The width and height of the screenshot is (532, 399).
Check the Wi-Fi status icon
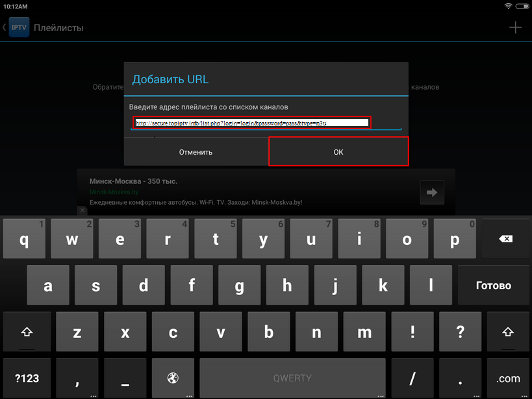[507, 5]
